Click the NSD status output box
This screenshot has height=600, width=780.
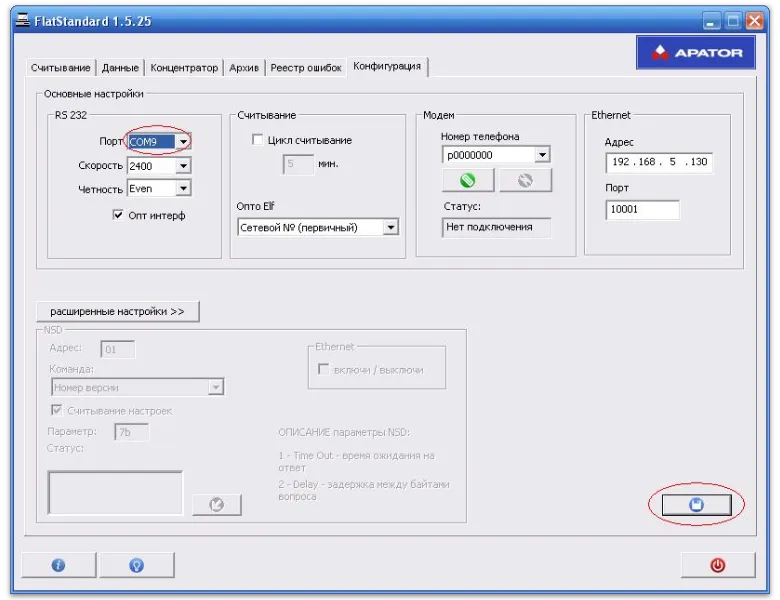click(115, 493)
